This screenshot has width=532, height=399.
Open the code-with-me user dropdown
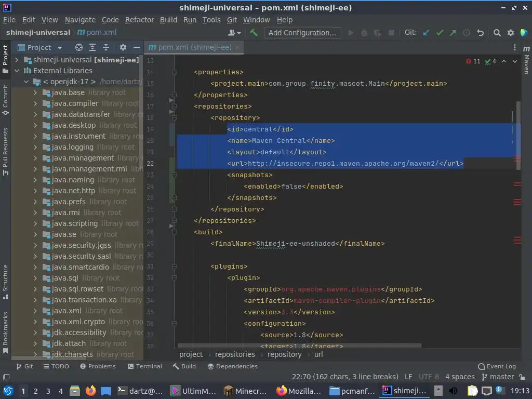(x=234, y=33)
